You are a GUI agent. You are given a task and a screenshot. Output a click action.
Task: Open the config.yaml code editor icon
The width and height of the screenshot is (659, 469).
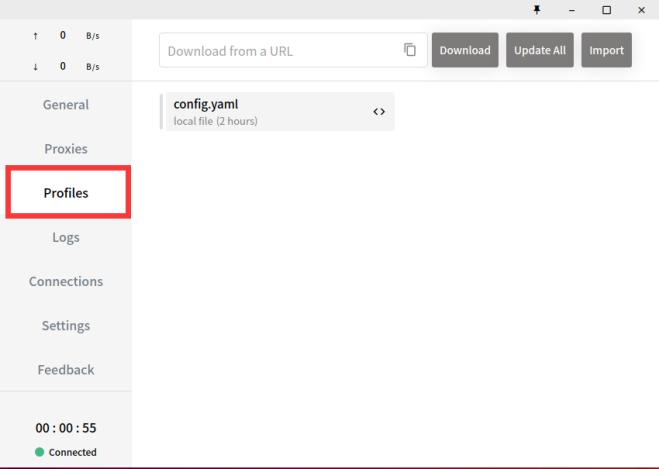click(x=379, y=112)
